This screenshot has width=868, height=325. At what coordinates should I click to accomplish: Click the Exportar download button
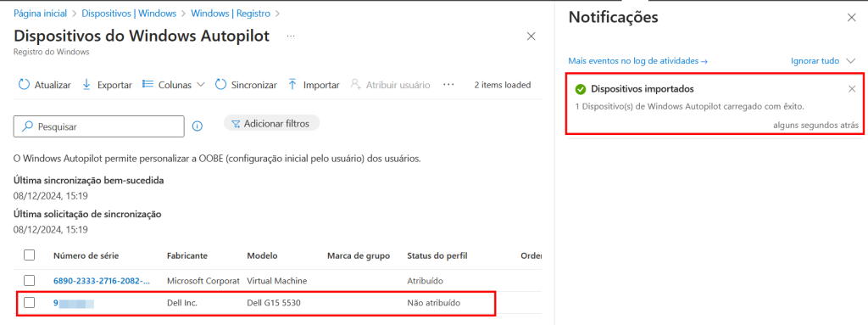107,85
